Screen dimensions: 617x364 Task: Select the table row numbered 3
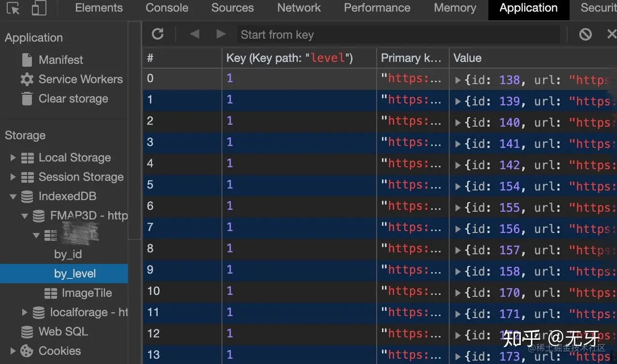tap(380, 143)
